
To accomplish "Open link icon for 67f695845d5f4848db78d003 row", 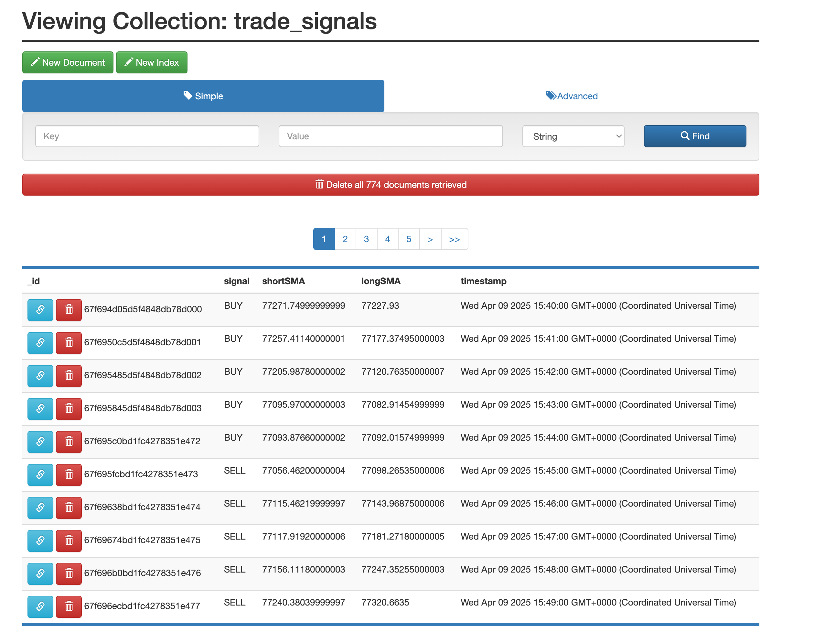I will [40, 408].
